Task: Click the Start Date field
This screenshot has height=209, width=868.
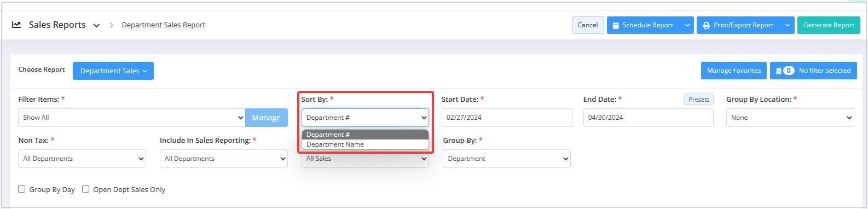Action: point(507,118)
